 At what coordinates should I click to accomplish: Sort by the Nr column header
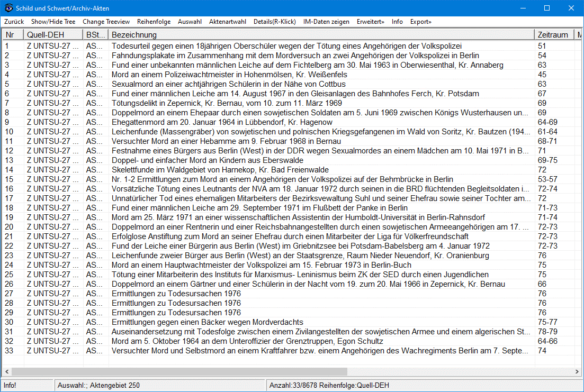(13, 34)
